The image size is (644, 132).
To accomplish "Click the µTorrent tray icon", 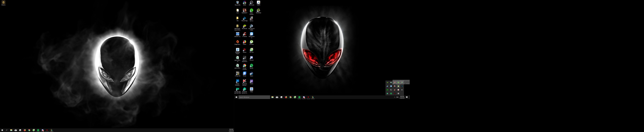I will point(398,86).
